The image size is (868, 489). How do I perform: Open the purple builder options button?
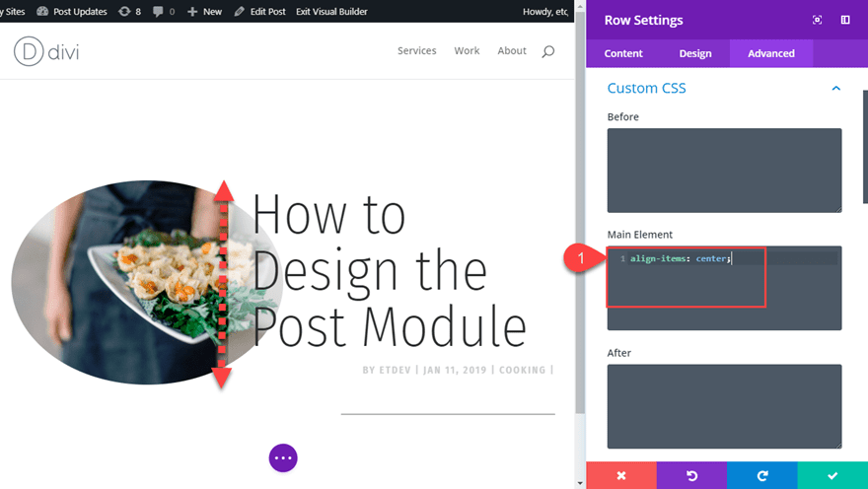283,458
